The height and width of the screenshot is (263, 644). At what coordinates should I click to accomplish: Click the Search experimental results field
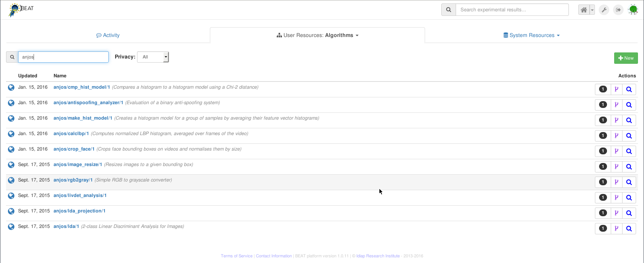pos(512,10)
